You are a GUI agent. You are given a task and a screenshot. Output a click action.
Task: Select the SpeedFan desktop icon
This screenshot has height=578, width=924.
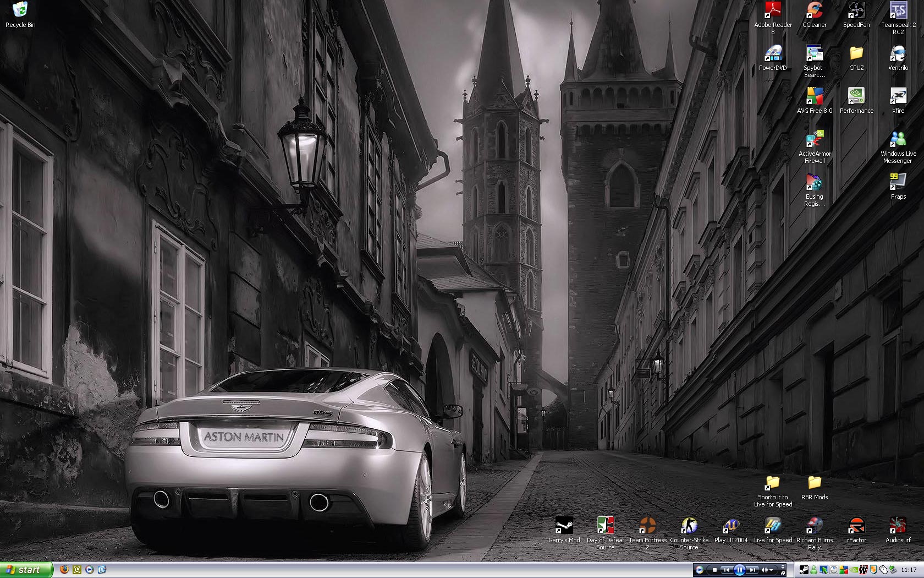(x=856, y=15)
